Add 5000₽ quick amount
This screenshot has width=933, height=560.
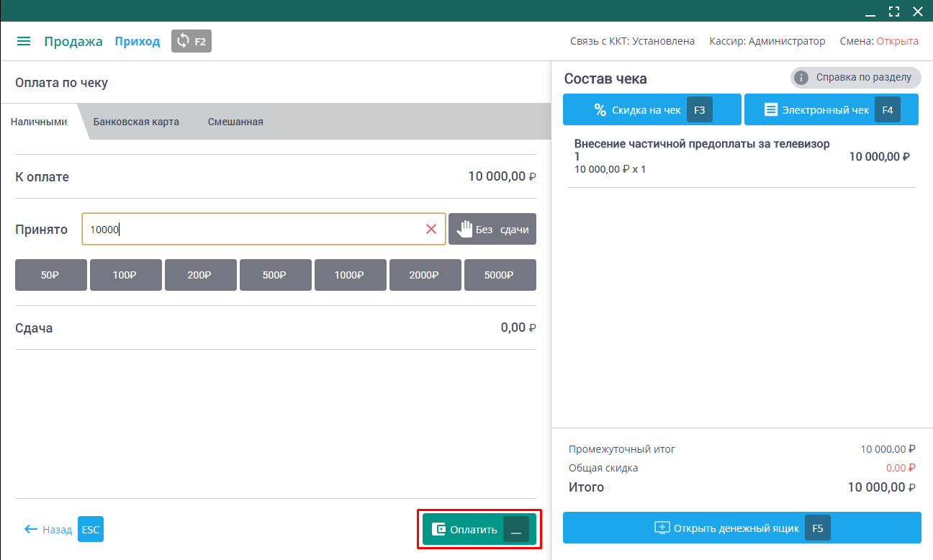pos(500,275)
